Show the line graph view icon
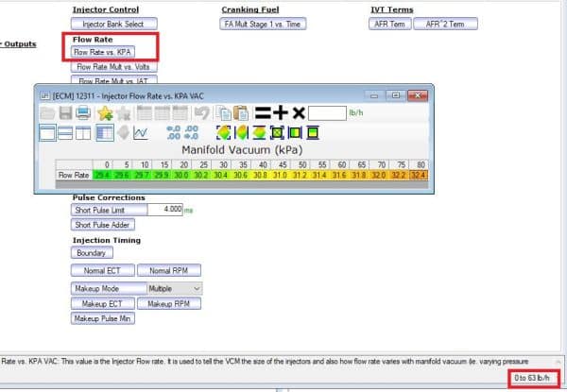The height and width of the screenshot is (392, 567). [x=141, y=132]
